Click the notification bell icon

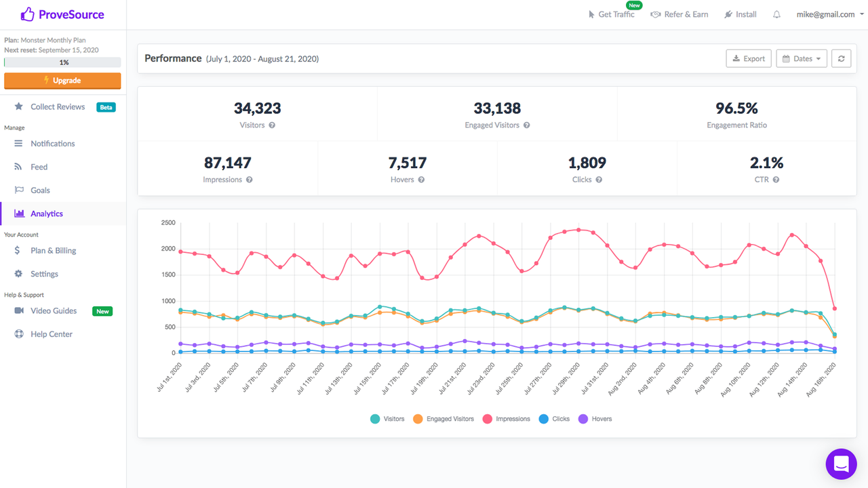point(776,14)
